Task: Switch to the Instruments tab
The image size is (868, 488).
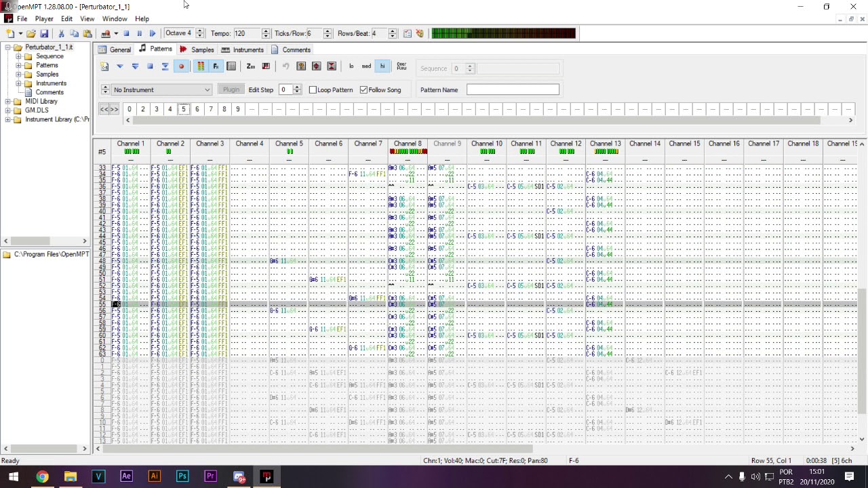Action: coord(243,49)
